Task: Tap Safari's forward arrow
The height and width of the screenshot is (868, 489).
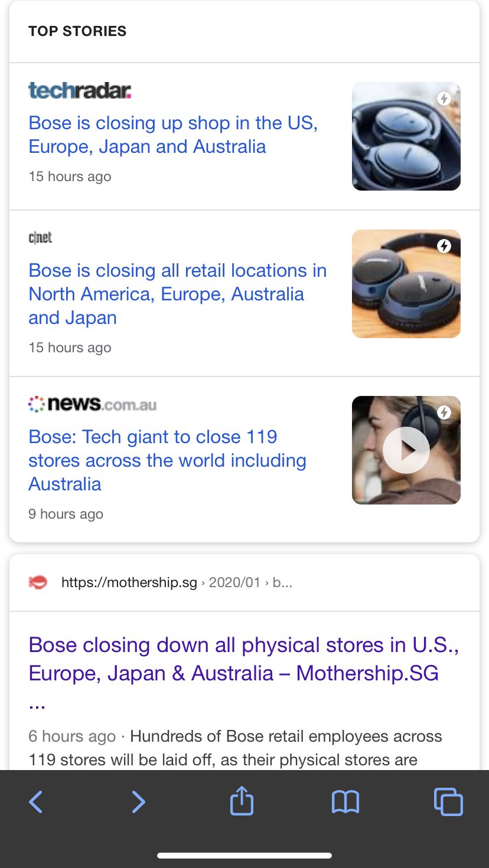Action: pyautogui.click(x=138, y=802)
